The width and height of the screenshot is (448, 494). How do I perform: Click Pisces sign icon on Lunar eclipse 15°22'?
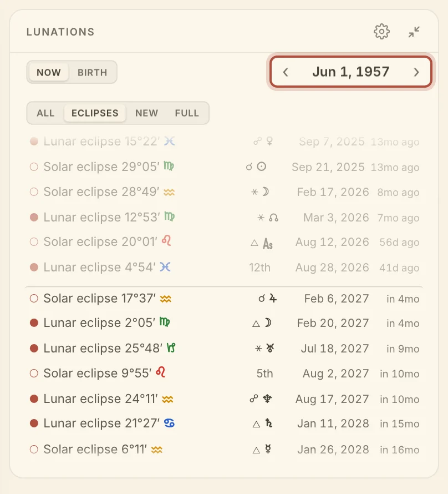(169, 141)
